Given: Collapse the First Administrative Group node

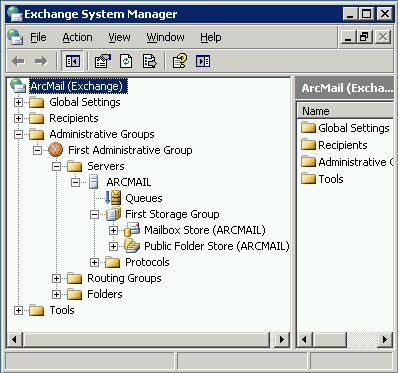Looking at the screenshot, I should pos(38,150).
